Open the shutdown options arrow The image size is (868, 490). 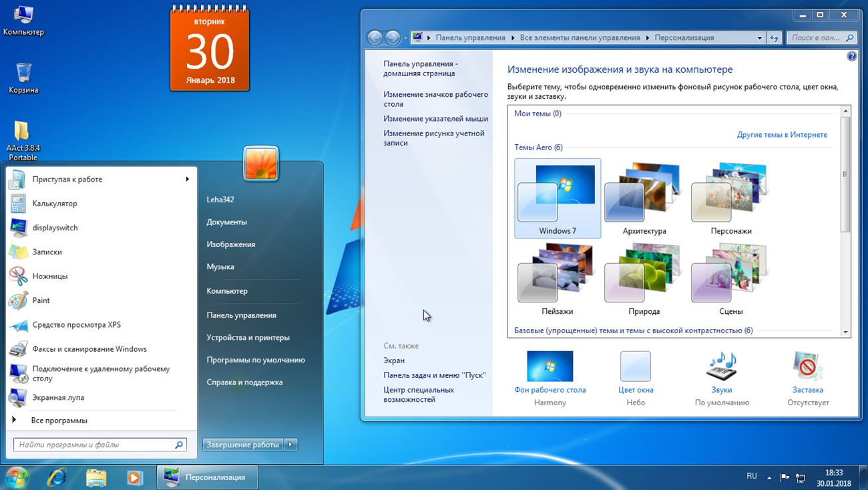tap(290, 445)
